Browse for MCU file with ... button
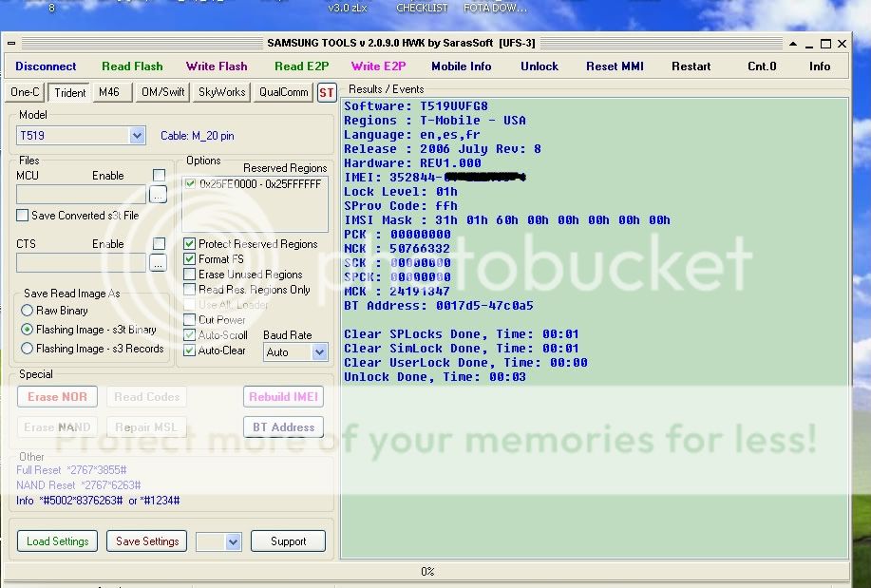This screenshot has height=588, width=871. 159,194
